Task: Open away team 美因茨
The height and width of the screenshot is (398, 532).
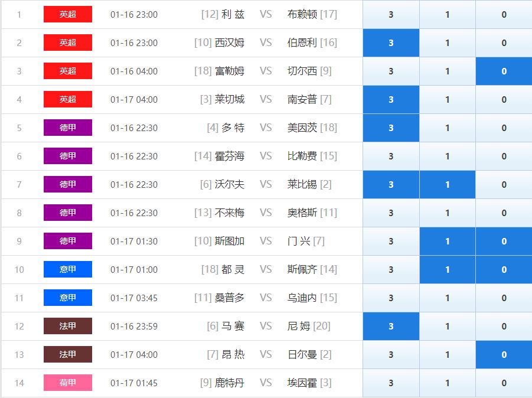Action: click(302, 128)
